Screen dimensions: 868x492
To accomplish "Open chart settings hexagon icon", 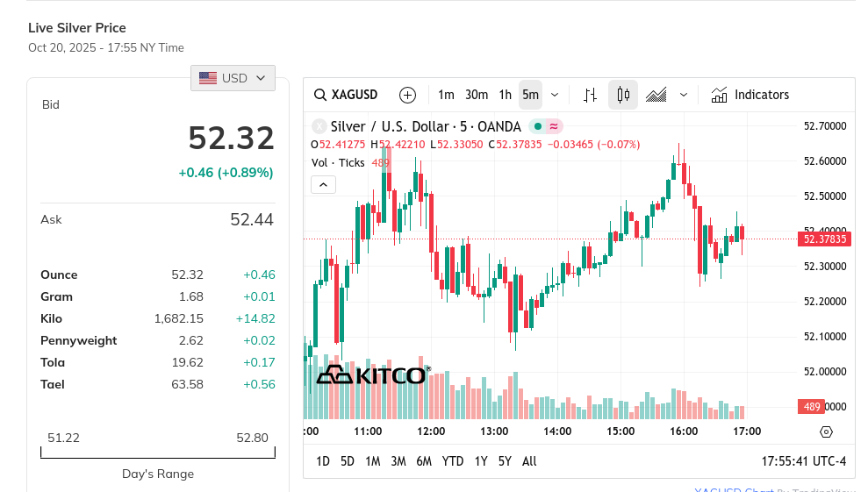I will (x=826, y=431).
